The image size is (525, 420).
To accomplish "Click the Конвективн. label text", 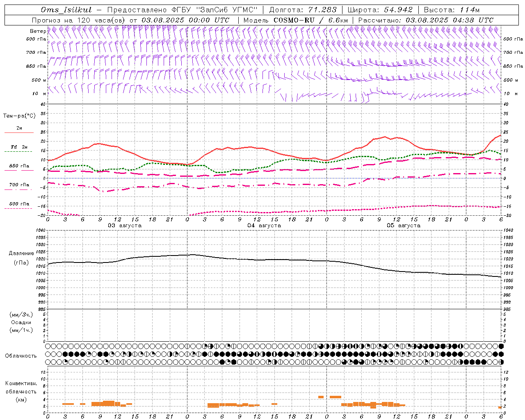I will [x=21, y=383].
